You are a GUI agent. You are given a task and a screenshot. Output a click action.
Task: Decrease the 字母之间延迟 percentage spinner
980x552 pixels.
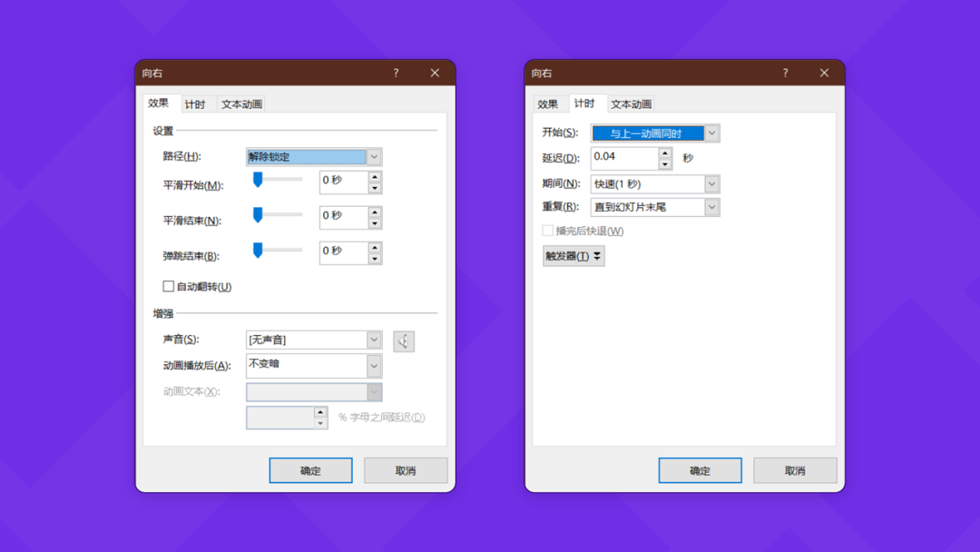pyautogui.click(x=320, y=423)
